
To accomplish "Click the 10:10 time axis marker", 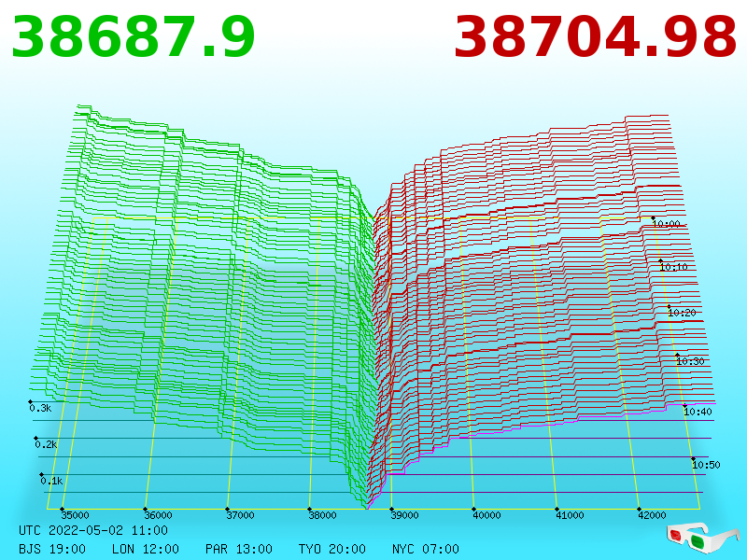I will (673, 267).
